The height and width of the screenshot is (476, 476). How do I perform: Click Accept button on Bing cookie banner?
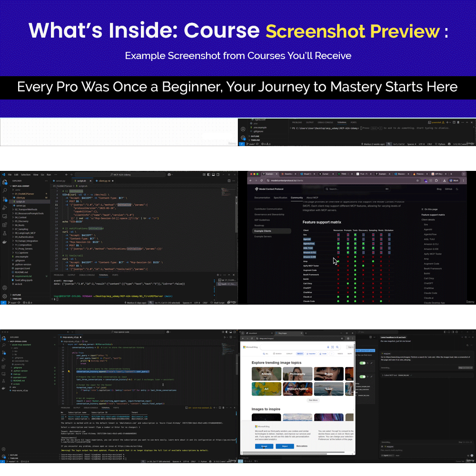pos(264,446)
